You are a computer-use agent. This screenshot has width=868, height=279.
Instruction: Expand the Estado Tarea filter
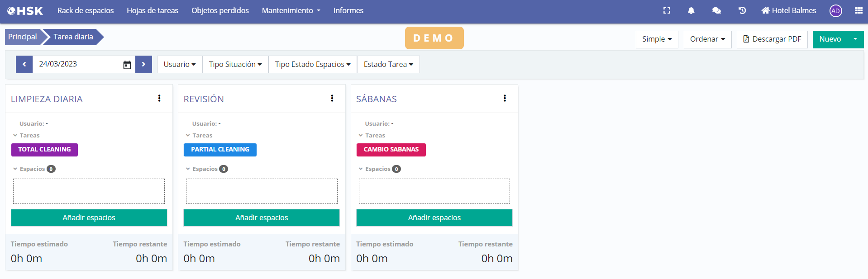pos(388,64)
